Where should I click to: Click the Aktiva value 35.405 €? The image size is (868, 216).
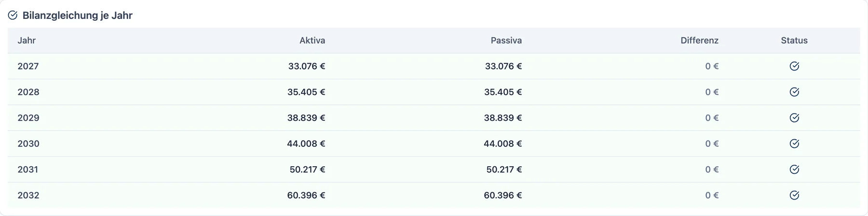[306, 92]
